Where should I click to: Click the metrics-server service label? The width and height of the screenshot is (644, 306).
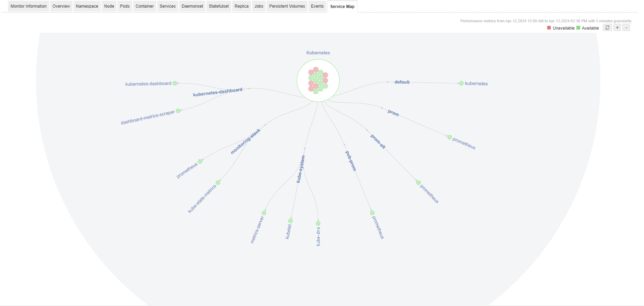pyautogui.click(x=257, y=230)
